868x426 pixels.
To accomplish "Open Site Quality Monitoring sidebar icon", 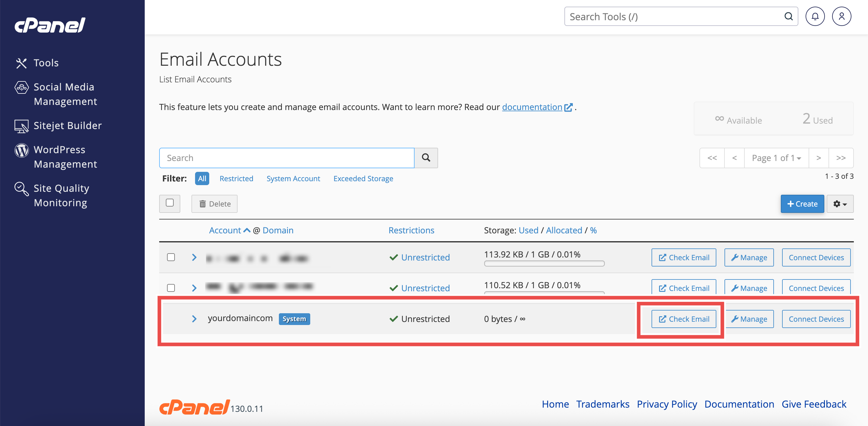I will click(21, 189).
